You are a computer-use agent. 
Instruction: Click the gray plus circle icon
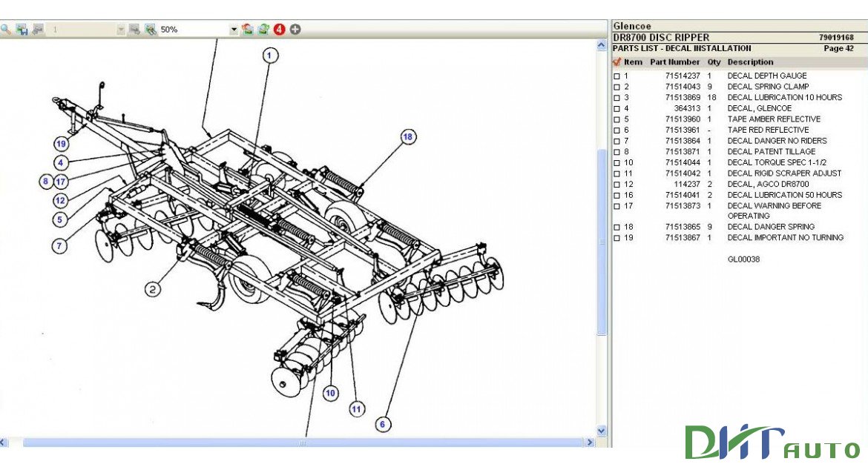[295, 30]
